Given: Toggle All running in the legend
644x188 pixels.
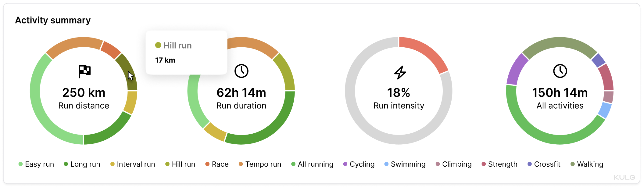Looking at the screenshot, I should [x=312, y=164].
